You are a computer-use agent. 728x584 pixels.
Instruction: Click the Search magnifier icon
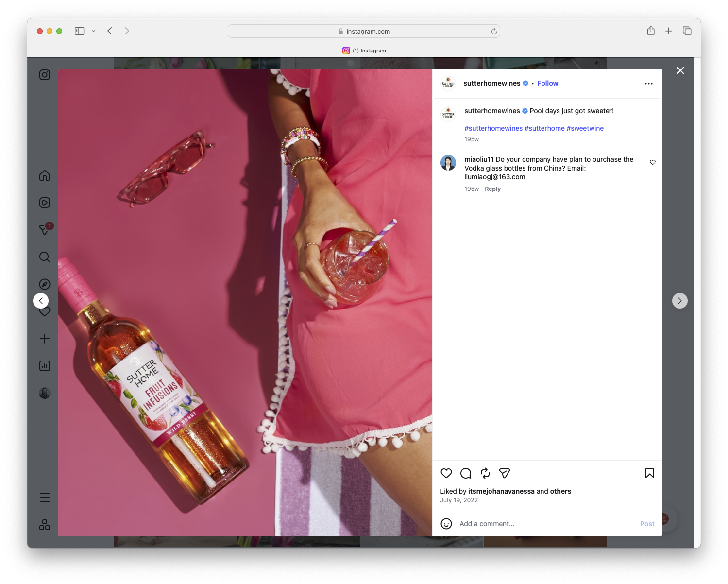click(x=45, y=257)
